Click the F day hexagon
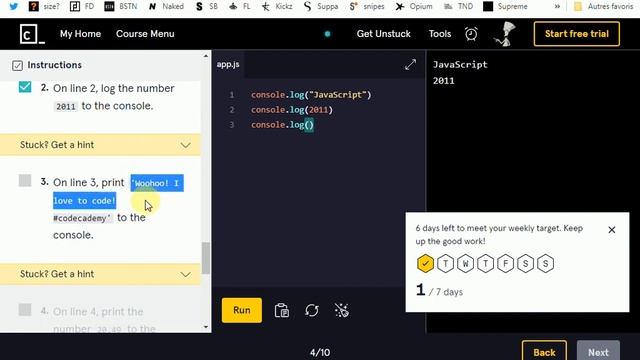 pyautogui.click(x=505, y=264)
